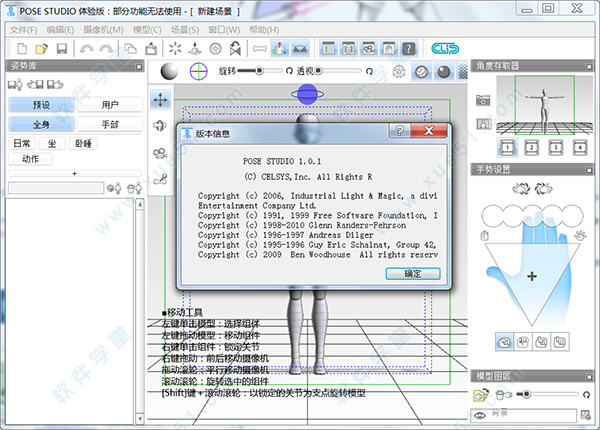The width and height of the screenshot is (600, 430).
Task: Click the ground model toolbar icon
Action: tap(195, 49)
